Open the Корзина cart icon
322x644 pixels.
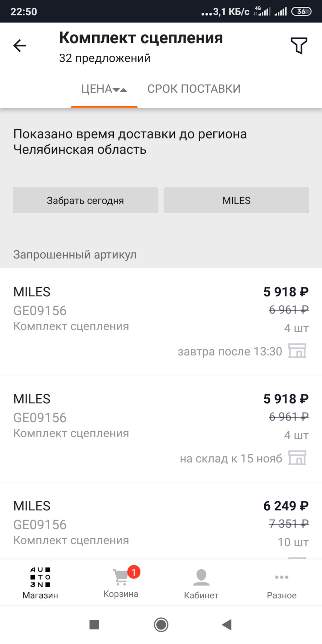120,578
